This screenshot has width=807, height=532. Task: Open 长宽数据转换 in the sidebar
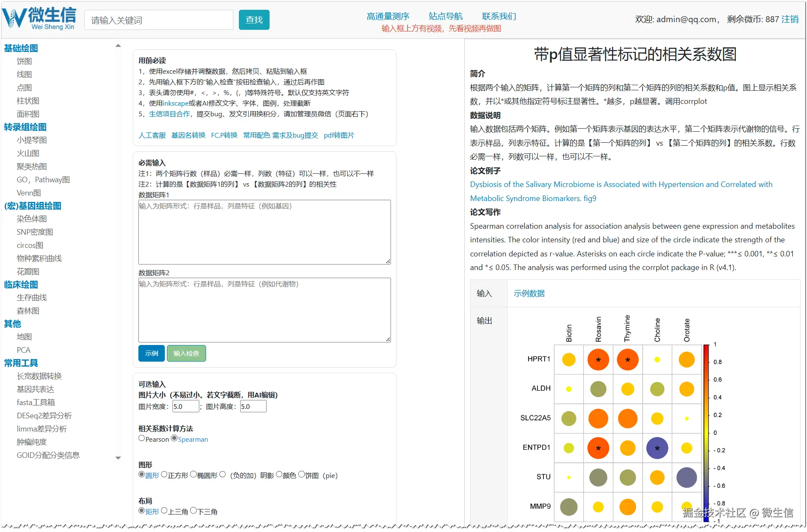(x=39, y=376)
